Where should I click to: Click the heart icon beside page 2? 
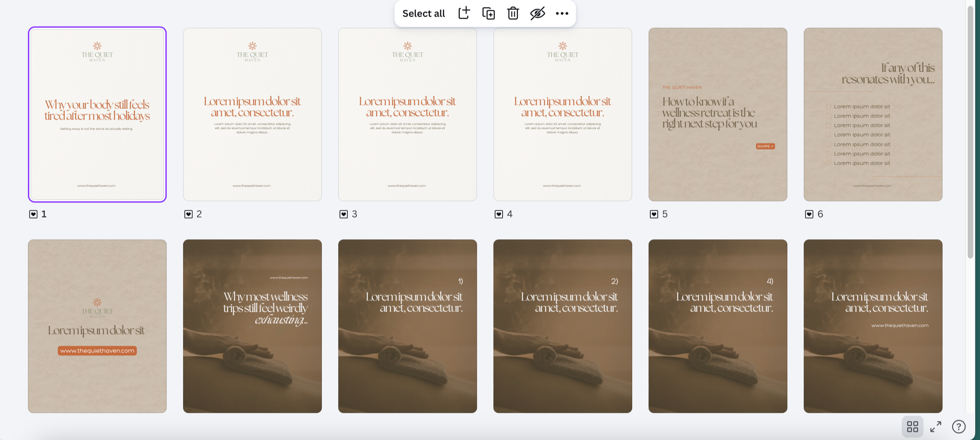coord(189,214)
